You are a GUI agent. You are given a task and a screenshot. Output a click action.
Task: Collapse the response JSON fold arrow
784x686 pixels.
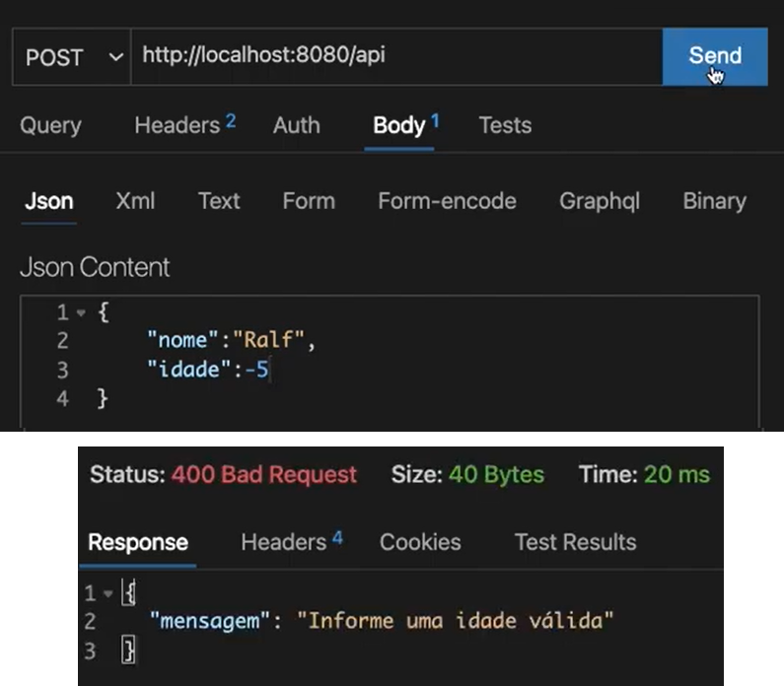(x=109, y=593)
